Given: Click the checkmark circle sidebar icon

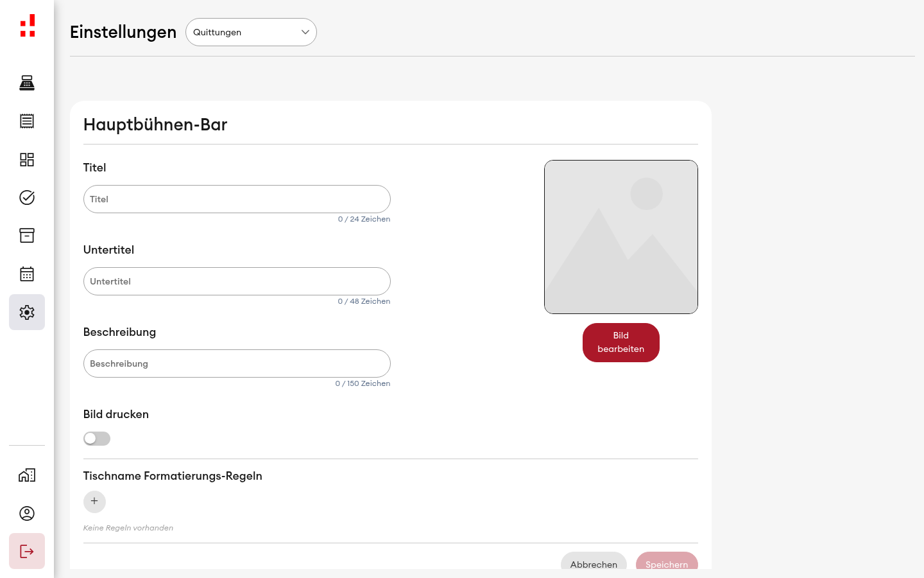Looking at the screenshot, I should click(27, 197).
